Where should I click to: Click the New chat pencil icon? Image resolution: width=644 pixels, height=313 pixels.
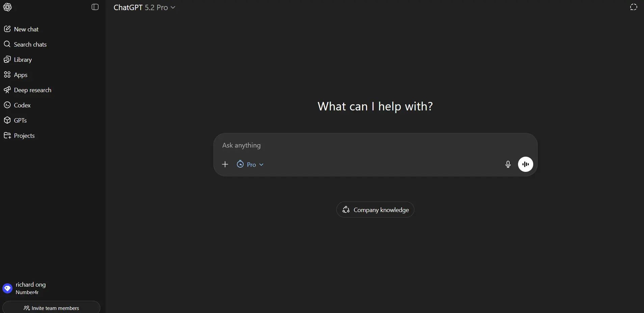click(7, 29)
